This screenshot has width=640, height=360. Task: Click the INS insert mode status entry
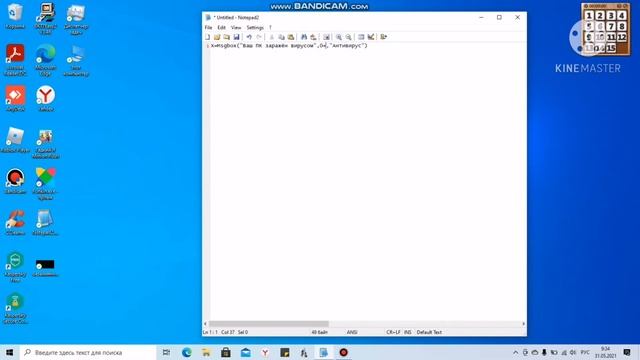pyautogui.click(x=407, y=332)
